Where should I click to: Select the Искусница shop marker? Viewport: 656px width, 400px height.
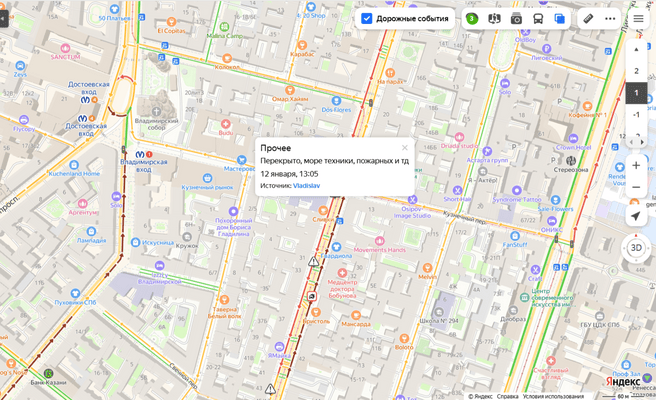tap(136, 242)
